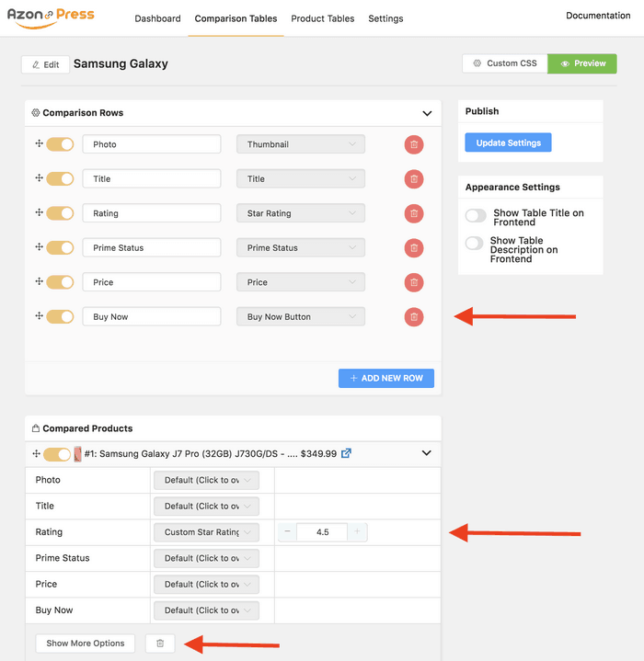Enable Show Table Title on Frontend
This screenshot has height=661, width=644.
(476, 215)
